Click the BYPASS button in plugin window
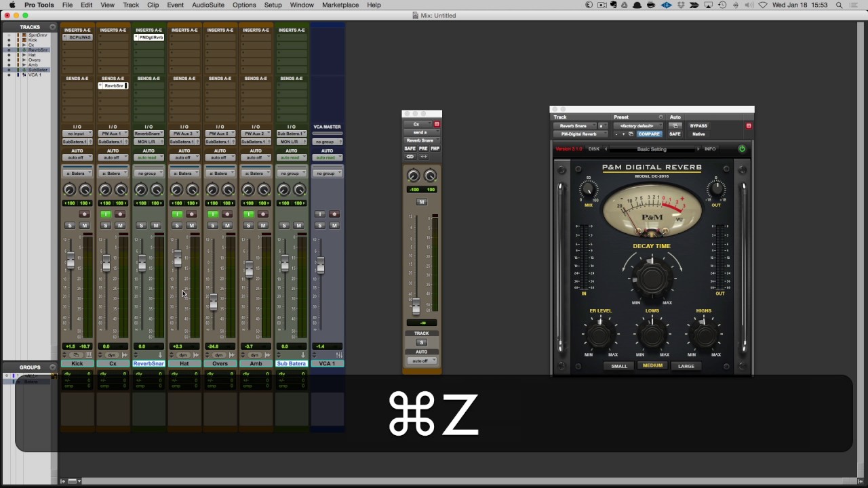The height and width of the screenshot is (488, 868). (698, 126)
